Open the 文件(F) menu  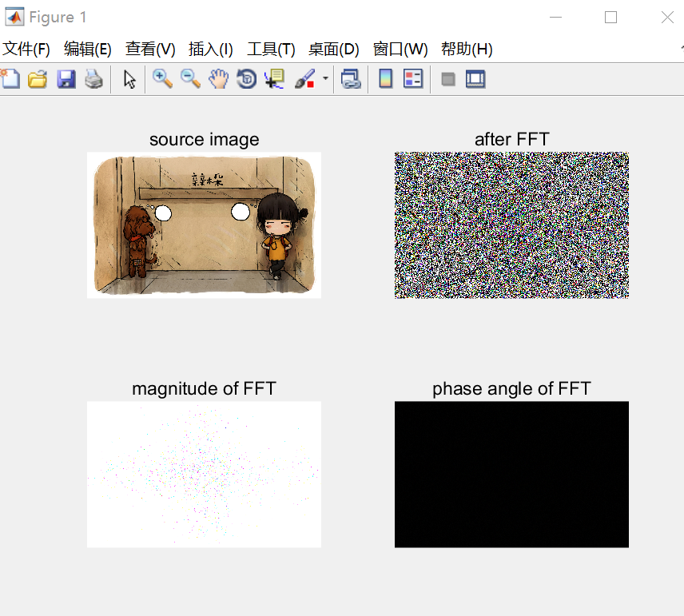coord(26,49)
